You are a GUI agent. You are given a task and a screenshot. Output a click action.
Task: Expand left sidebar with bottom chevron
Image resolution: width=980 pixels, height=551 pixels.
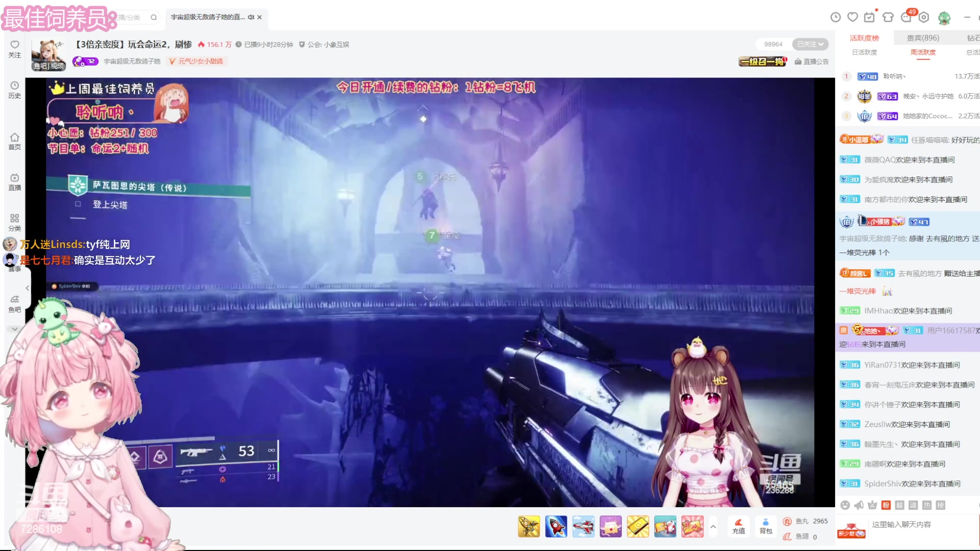coord(15,329)
